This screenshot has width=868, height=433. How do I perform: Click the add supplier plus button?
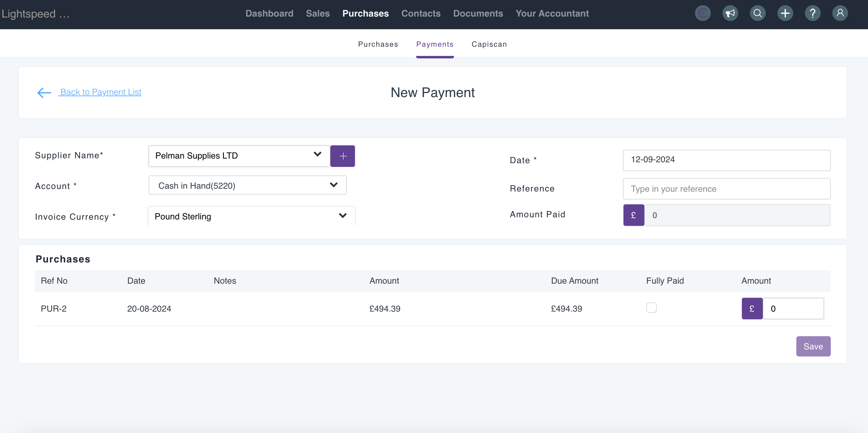(x=342, y=156)
